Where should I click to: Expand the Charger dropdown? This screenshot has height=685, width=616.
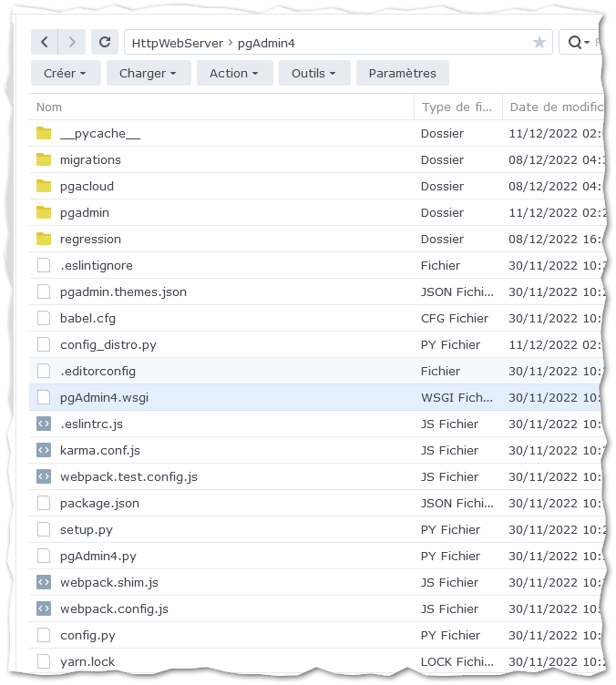(148, 73)
